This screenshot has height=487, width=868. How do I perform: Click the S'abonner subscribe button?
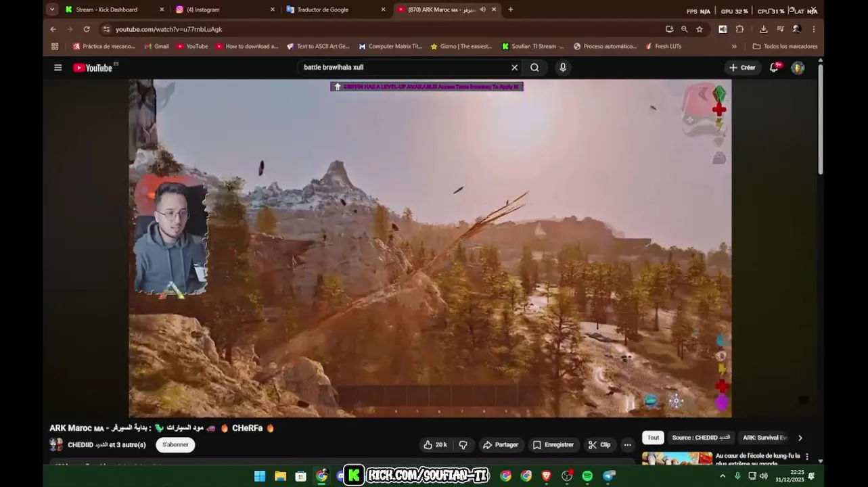point(175,445)
